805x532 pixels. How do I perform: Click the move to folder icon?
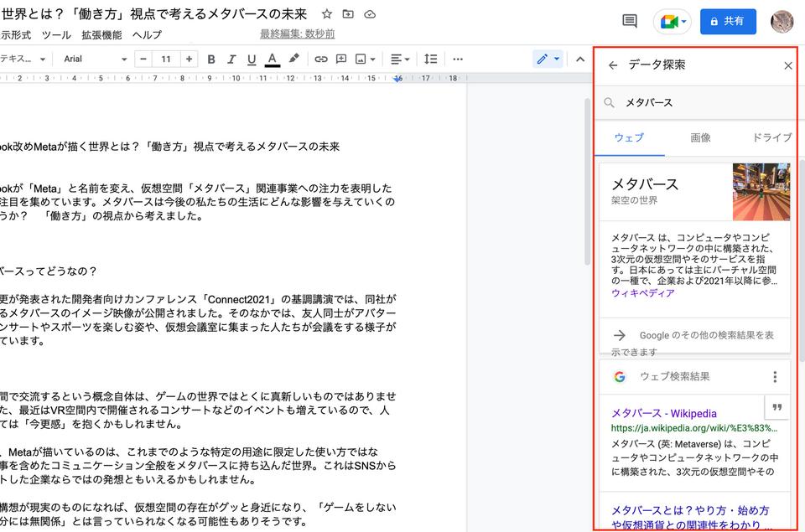point(348,14)
